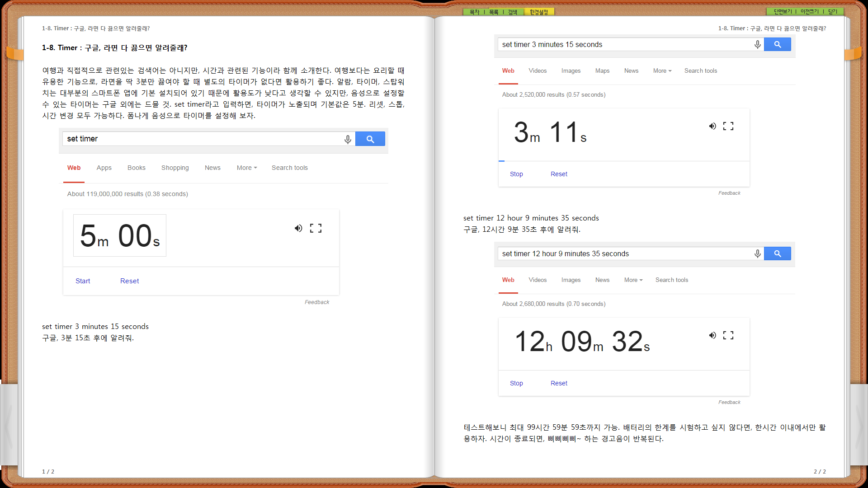Select the News tab under the 'set timer' search

[x=212, y=168]
